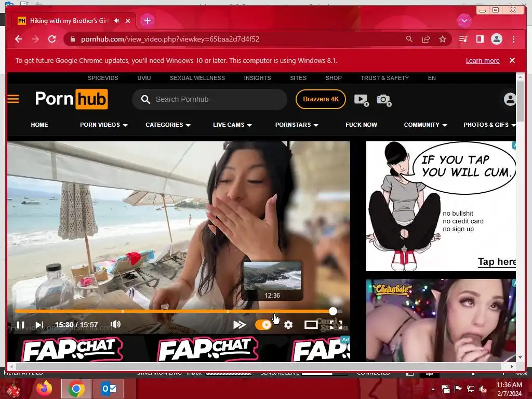The image size is (532, 399).
Task: Open the Chrome three-dot menu
Action: point(513,39)
